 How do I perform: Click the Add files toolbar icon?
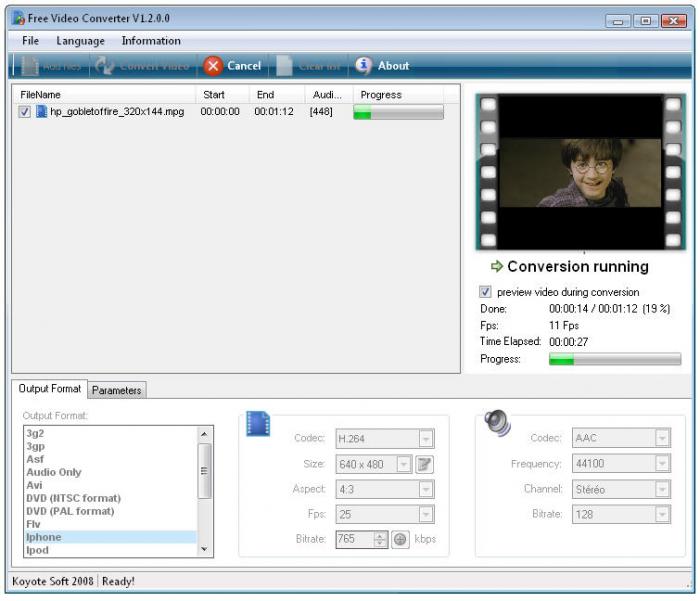[30, 66]
